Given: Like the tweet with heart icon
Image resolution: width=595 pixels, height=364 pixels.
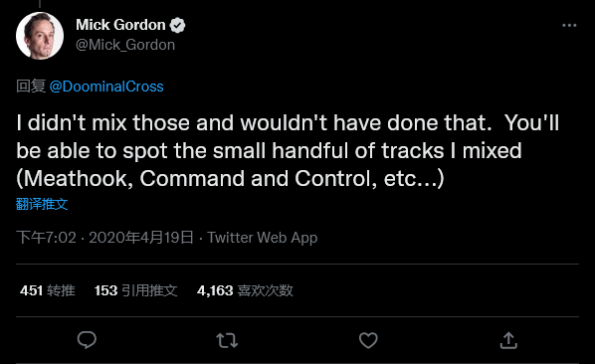Looking at the screenshot, I should point(368,340).
